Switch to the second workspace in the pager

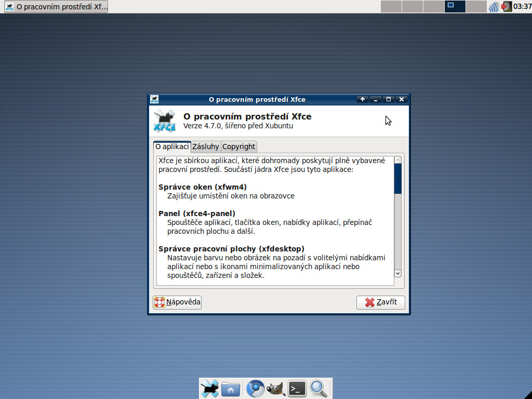click(x=413, y=6)
